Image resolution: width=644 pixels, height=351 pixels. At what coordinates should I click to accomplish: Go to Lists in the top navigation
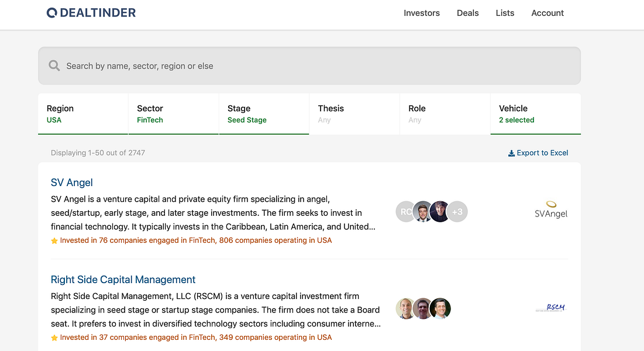[x=505, y=13]
